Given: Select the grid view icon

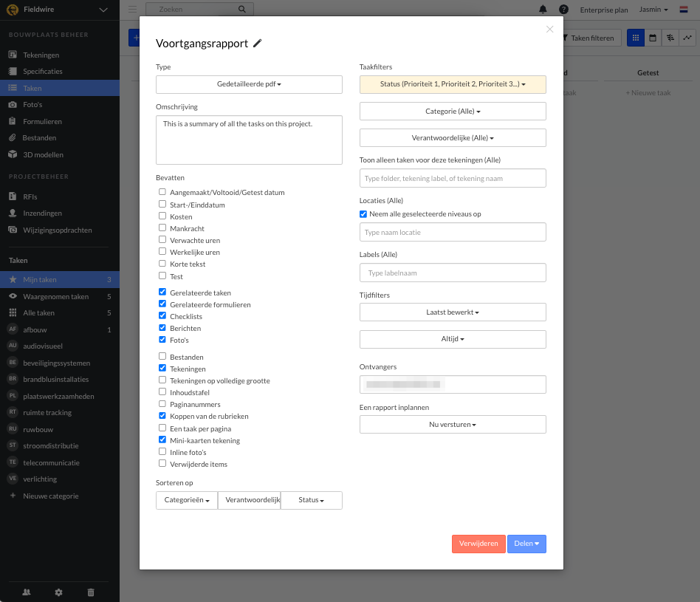Looking at the screenshot, I should [635, 38].
